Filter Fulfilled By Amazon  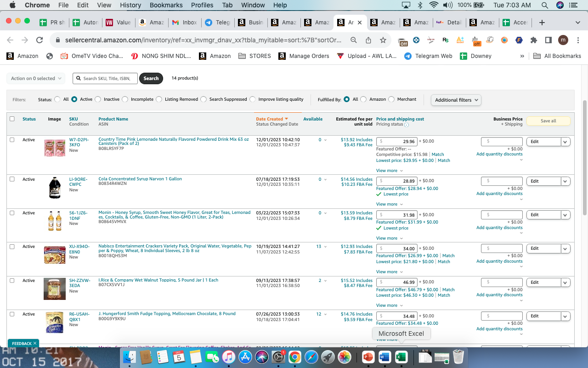click(x=364, y=99)
